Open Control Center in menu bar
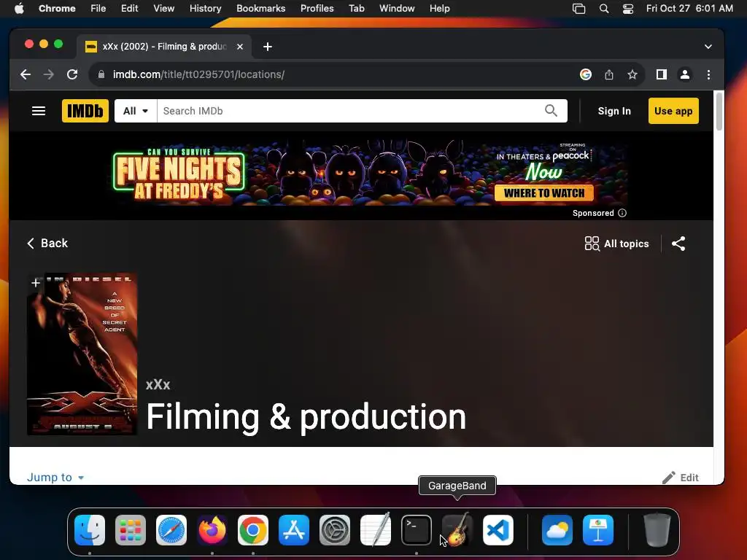 point(628,8)
